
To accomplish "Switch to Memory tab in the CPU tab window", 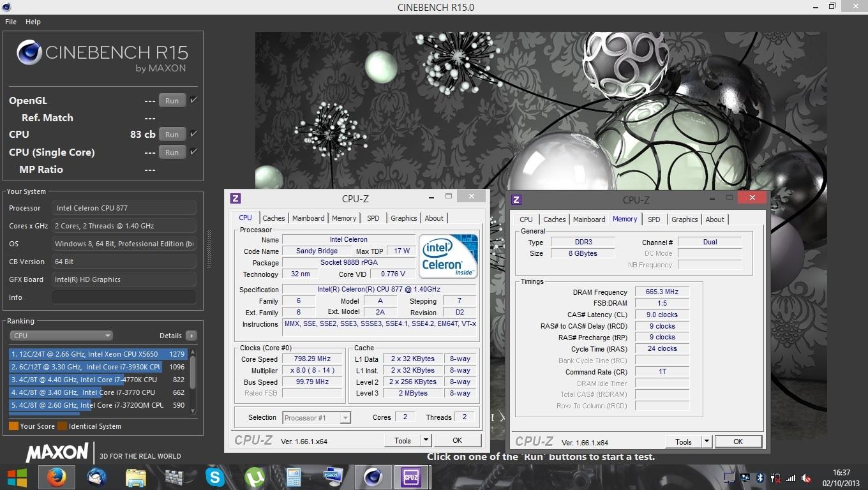I will (344, 218).
